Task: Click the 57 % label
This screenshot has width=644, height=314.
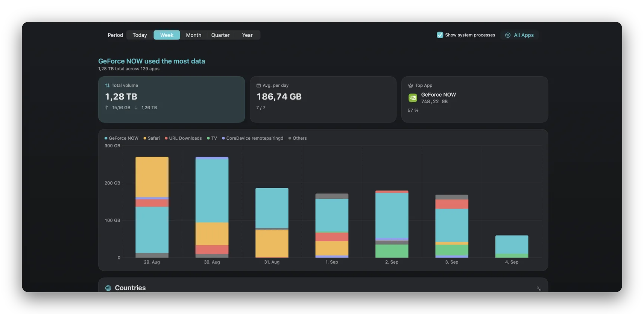Action: coord(413,110)
